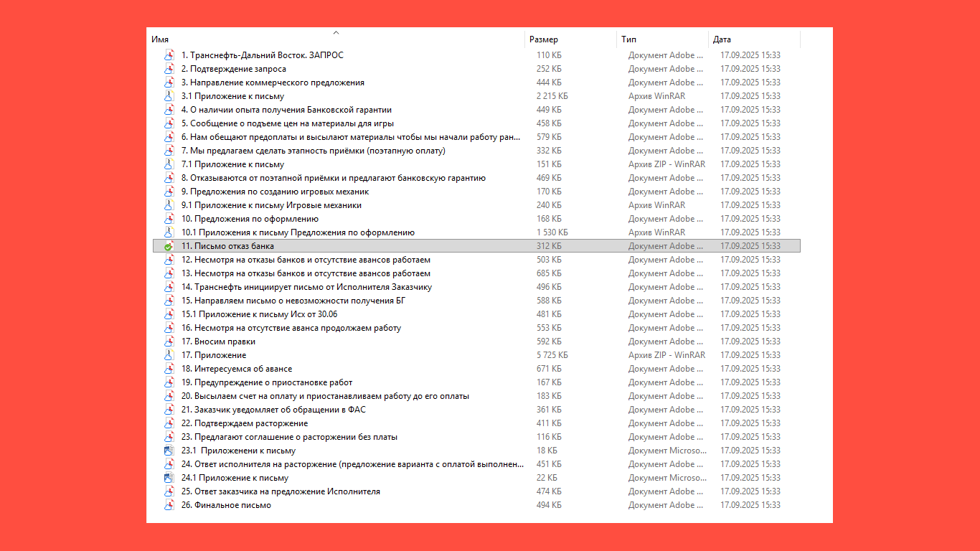Click the archive icon of "9.1 Приложение к письму Игровые механики"

(169, 205)
